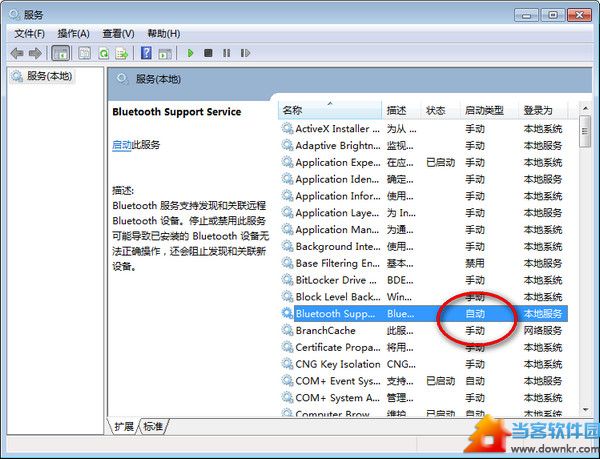Toggle the show/hide console tree icon

60,53
